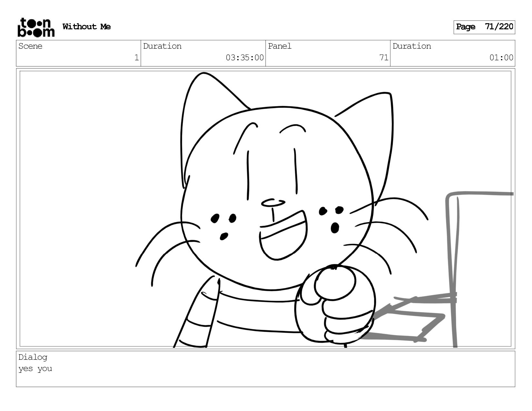Viewport: 532px width, 411px height.
Task: Click the Toon Boom logo
Action: coord(36,27)
